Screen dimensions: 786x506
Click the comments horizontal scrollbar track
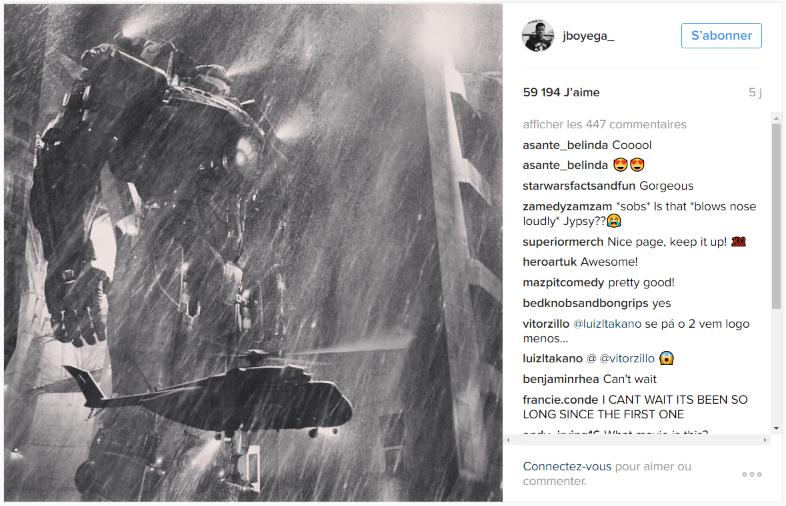click(x=637, y=440)
